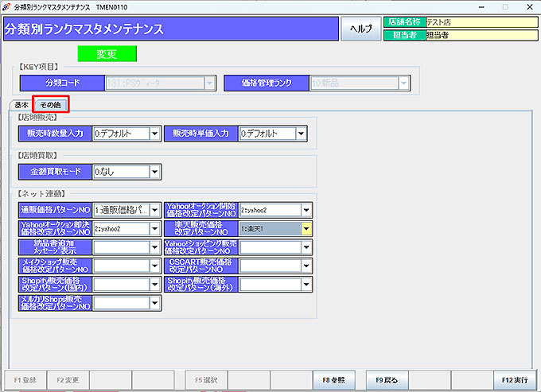Expand Yahoo!オークション即決 price pattern dropdown
The width and height of the screenshot is (541, 392).
154,228
